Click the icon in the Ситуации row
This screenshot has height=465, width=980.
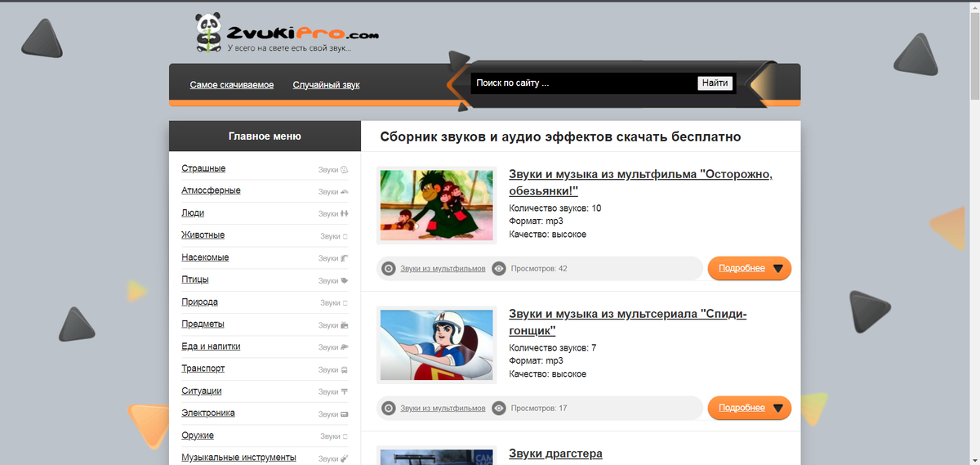pyautogui.click(x=345, y=391)
